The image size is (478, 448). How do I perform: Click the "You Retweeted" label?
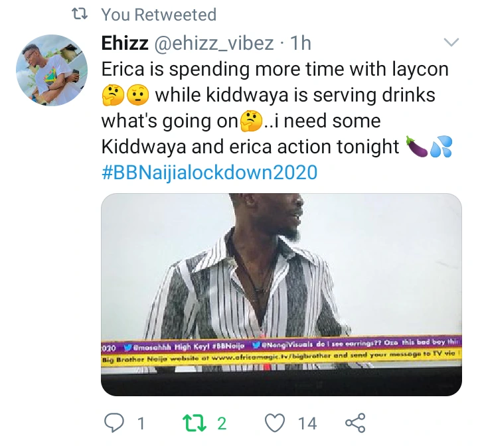[x=159, y=14]
